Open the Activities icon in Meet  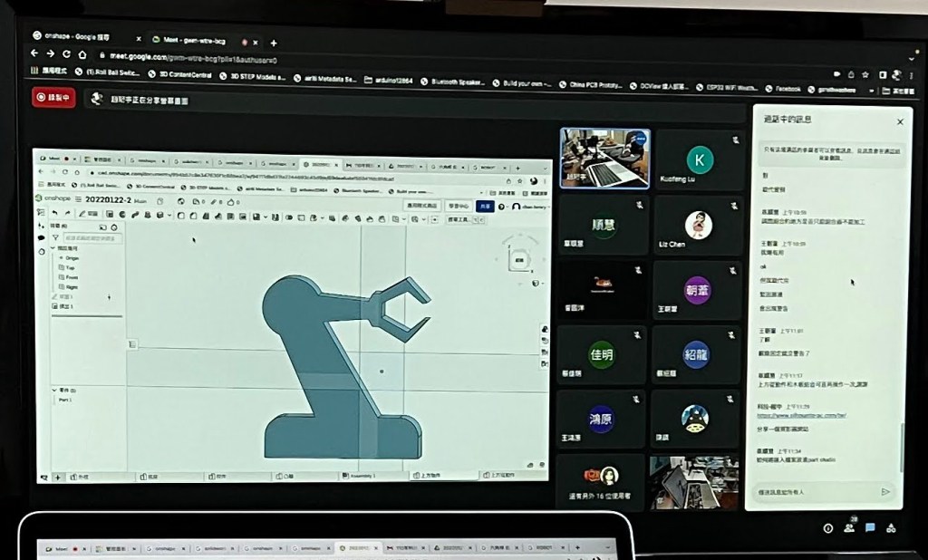(891, 527)
